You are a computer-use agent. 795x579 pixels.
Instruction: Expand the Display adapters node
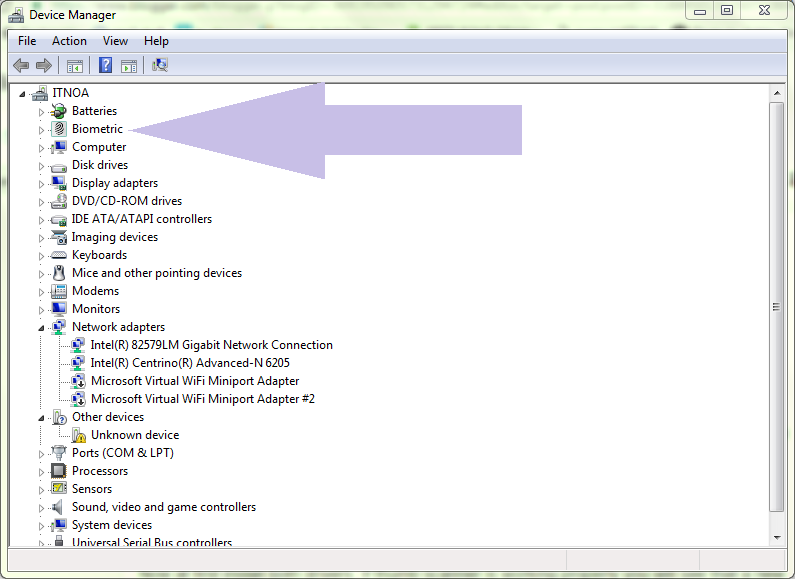41,184
